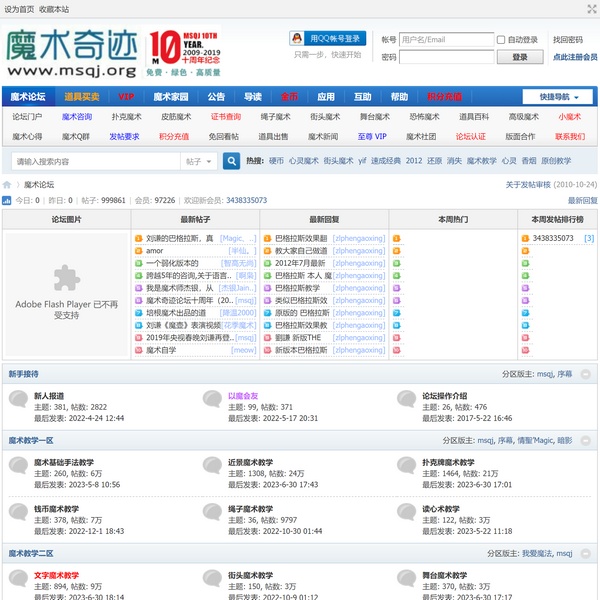600x600 pixels.
Task: Click the forum statistics bar chart icon
Action: point(7,201)
